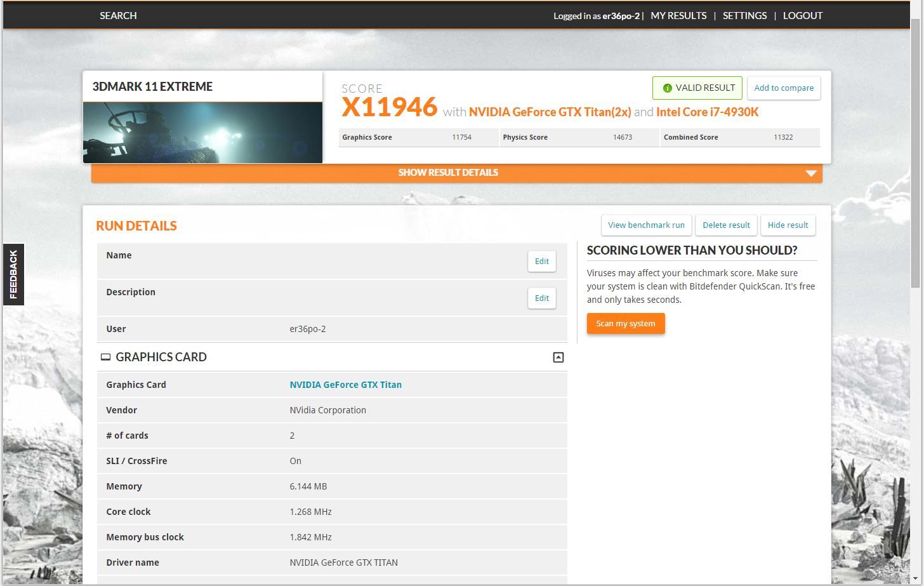Click the GRAPHICS CARD section title
The image size is (924, 586).
coord(161,357)
